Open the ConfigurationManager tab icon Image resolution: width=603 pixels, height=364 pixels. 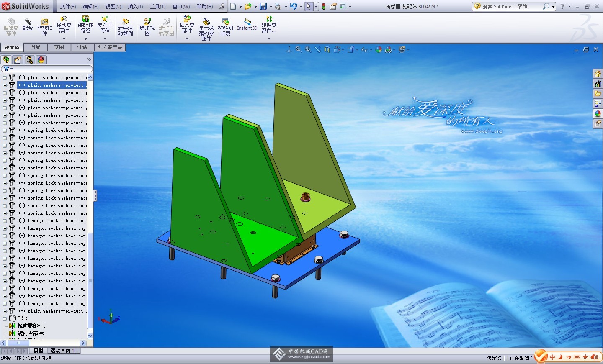[29, 60]
